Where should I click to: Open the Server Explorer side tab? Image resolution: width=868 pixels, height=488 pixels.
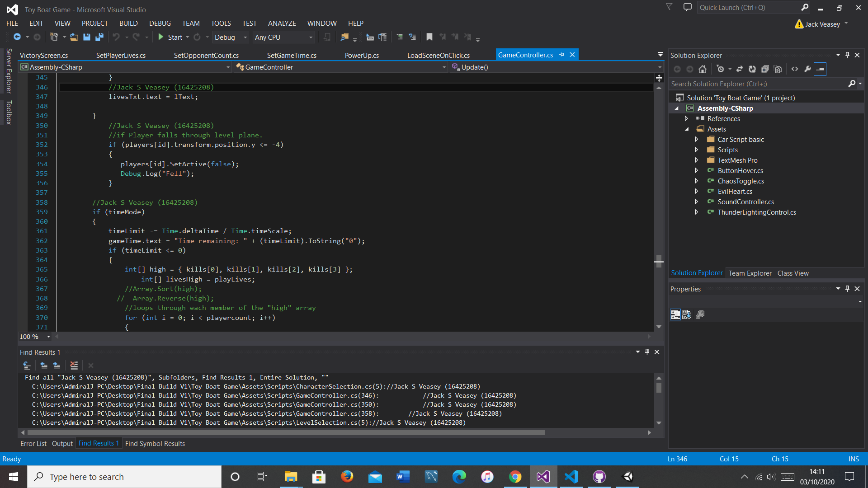tap(9, 70)
